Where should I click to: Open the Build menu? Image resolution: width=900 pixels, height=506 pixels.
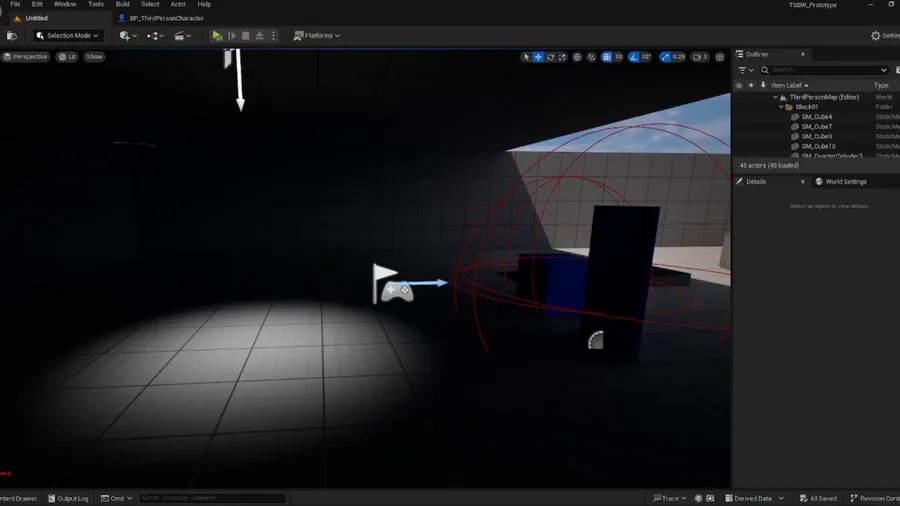tap(122, 4)
